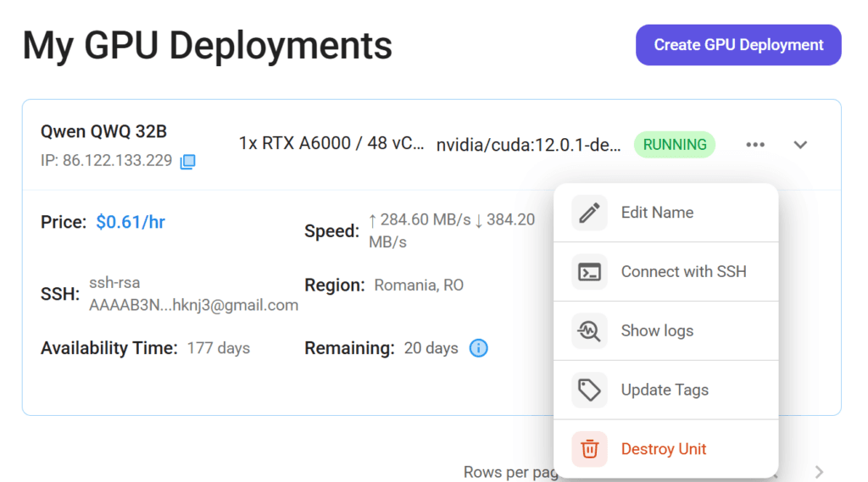
Task: Go to next page with right arrow
Action: (x=819, y=472)
